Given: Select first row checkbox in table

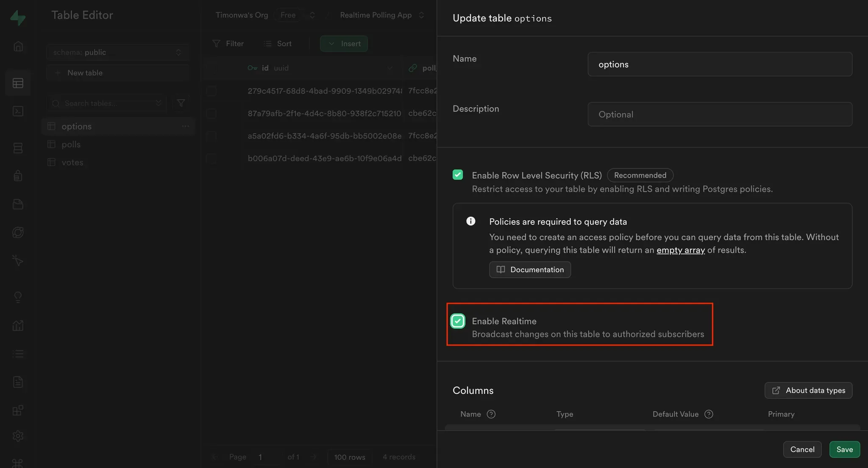Looking at the screenshot, I should [x=211, y=91].
